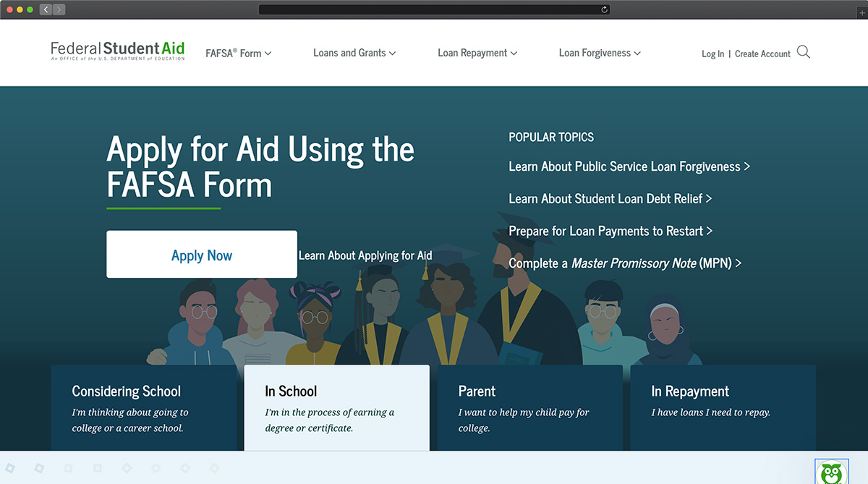The width and height of the screenshot is (868, 484).
Task: Click the Log In link
Action: [712, 54]
